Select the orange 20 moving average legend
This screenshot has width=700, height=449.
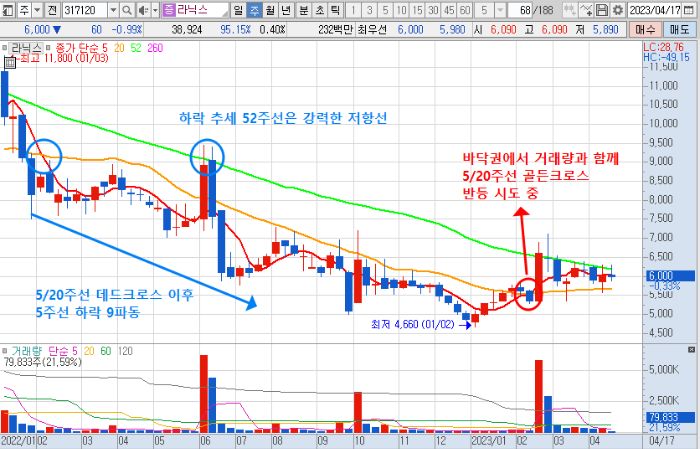119,48
